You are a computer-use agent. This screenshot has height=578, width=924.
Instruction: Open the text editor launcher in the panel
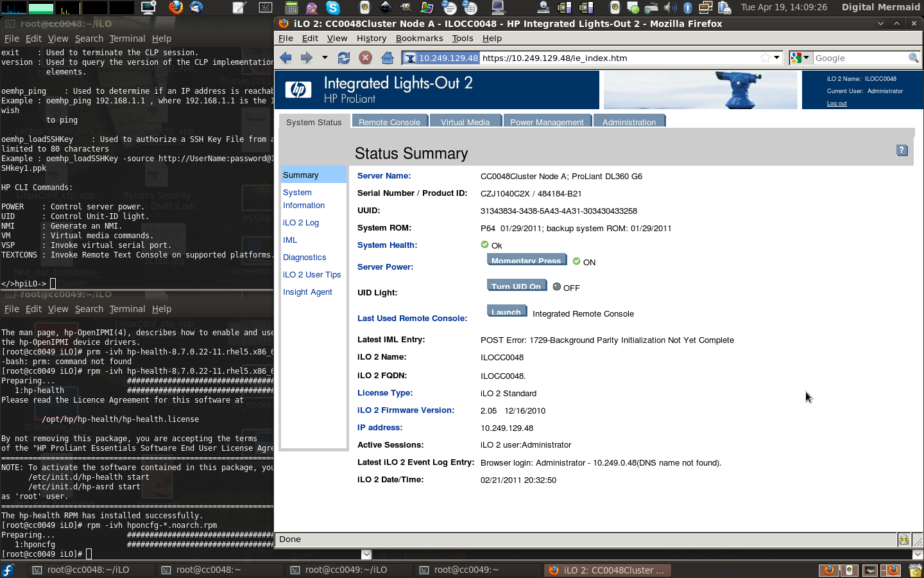coord(239,8)
